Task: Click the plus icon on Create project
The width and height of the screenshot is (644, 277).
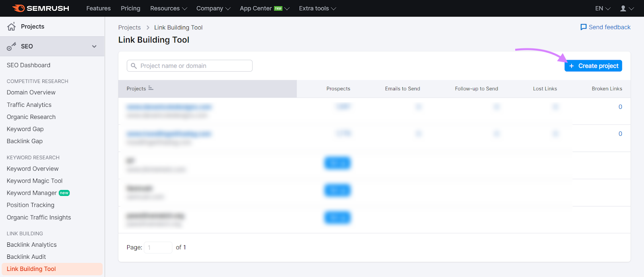Action: point(571,66)
